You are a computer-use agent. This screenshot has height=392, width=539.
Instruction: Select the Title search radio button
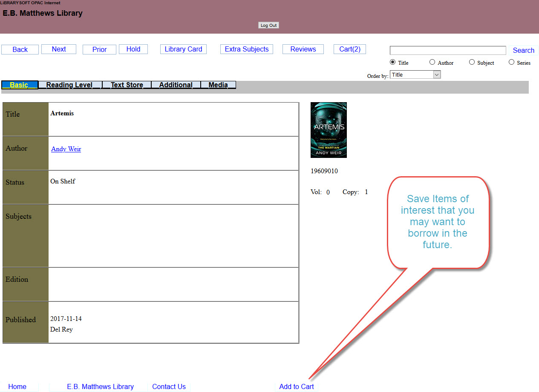tap(393, 62)
